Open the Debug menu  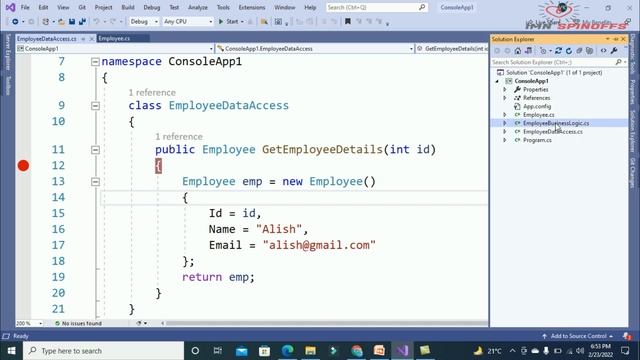tap(152, 7)
